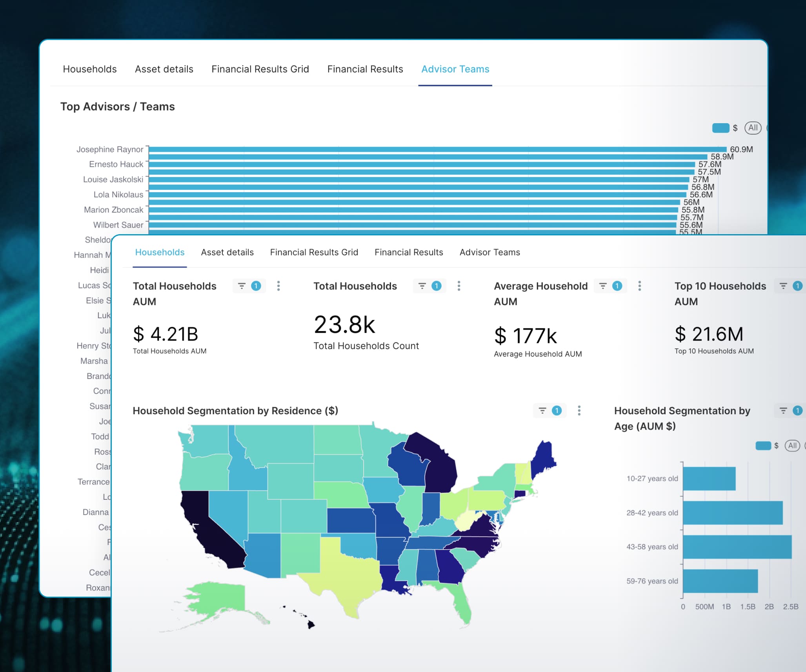This screenshot has height=672, width=806.
Task: Open three-dot menu on Average Household AUM card
Action: (640, 286)
